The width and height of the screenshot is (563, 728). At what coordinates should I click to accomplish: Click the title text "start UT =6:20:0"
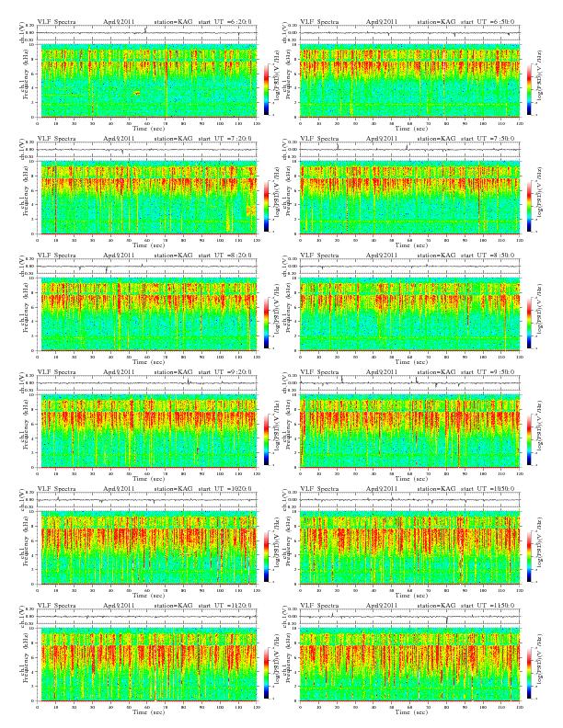(x=224, y=21)
